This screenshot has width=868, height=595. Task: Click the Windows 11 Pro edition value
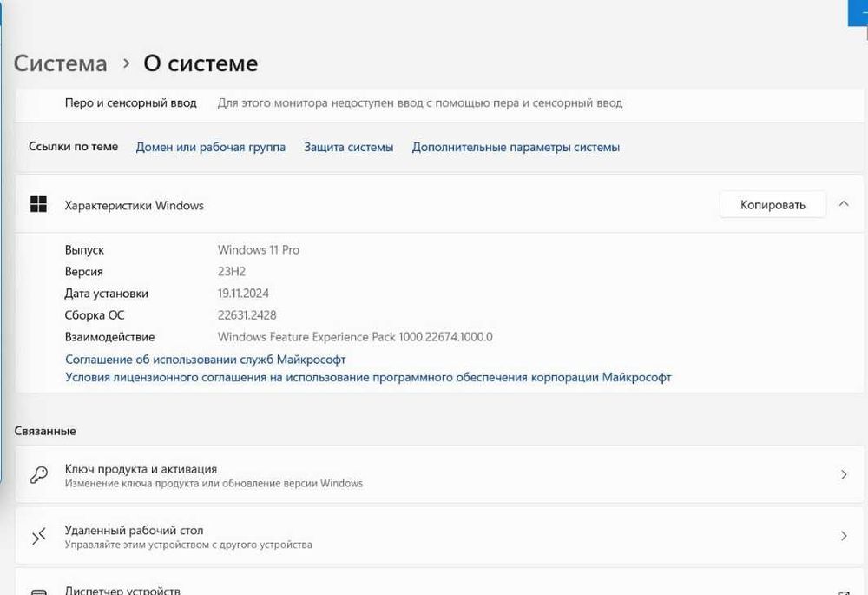pyautogui.click(x=259, y=250)
